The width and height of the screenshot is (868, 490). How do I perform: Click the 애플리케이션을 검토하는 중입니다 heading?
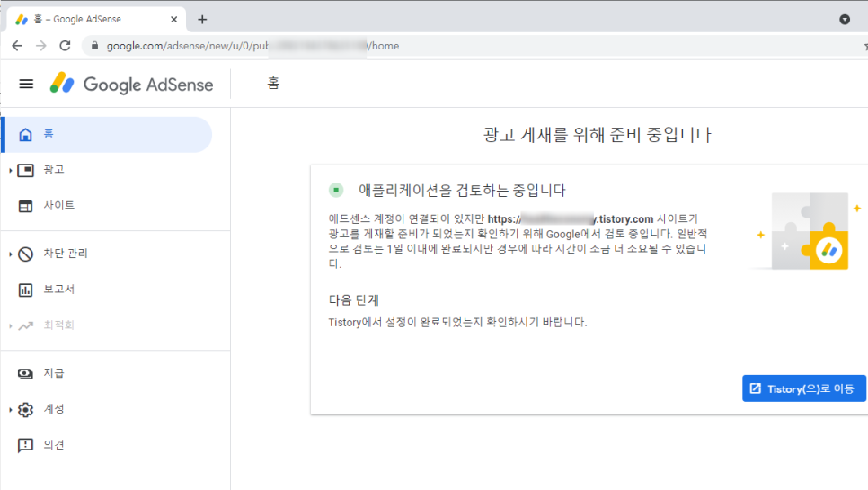coord(462,191)
